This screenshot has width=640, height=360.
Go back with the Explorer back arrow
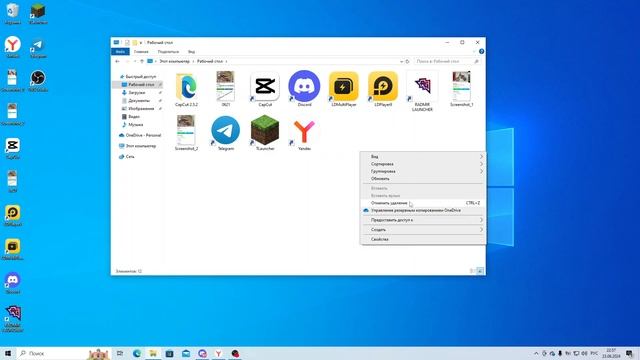(118, 61)
